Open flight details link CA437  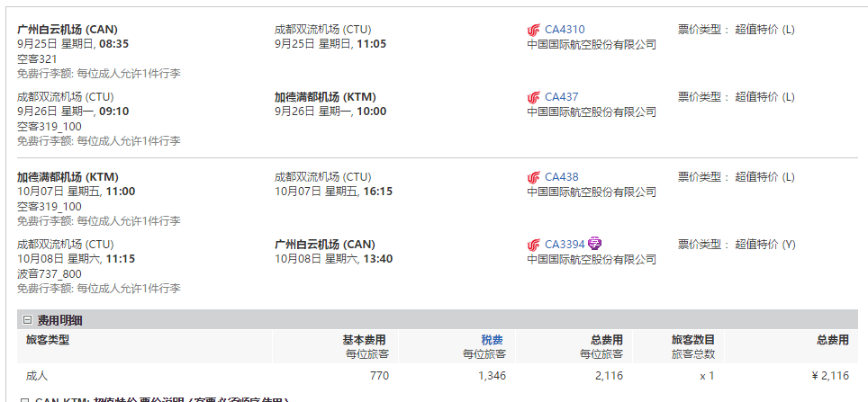561,97
